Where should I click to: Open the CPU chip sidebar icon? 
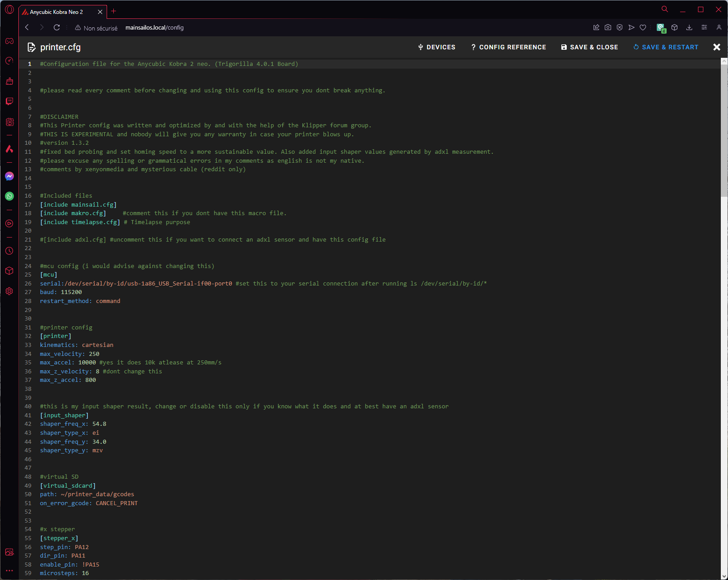tap(9, 122)
